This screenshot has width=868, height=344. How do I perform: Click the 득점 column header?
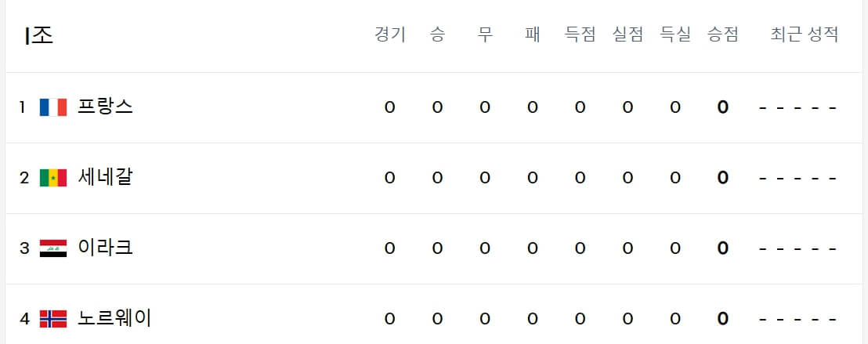coord(580,35)
